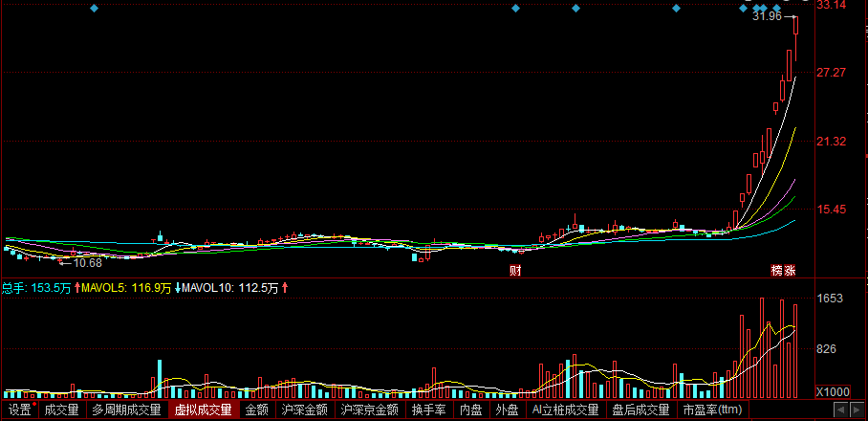Select the highlighted 虚拟成交量 tab

(204, 410)
